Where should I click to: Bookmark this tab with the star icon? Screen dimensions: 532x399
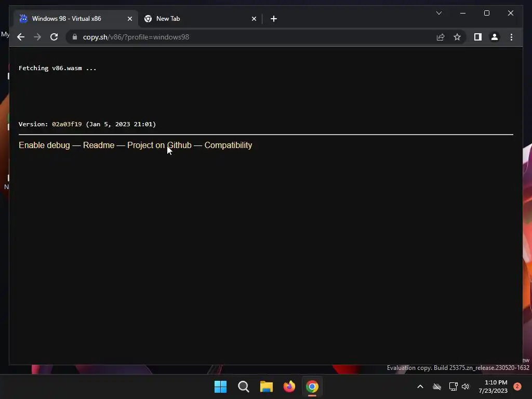point(457,37)
